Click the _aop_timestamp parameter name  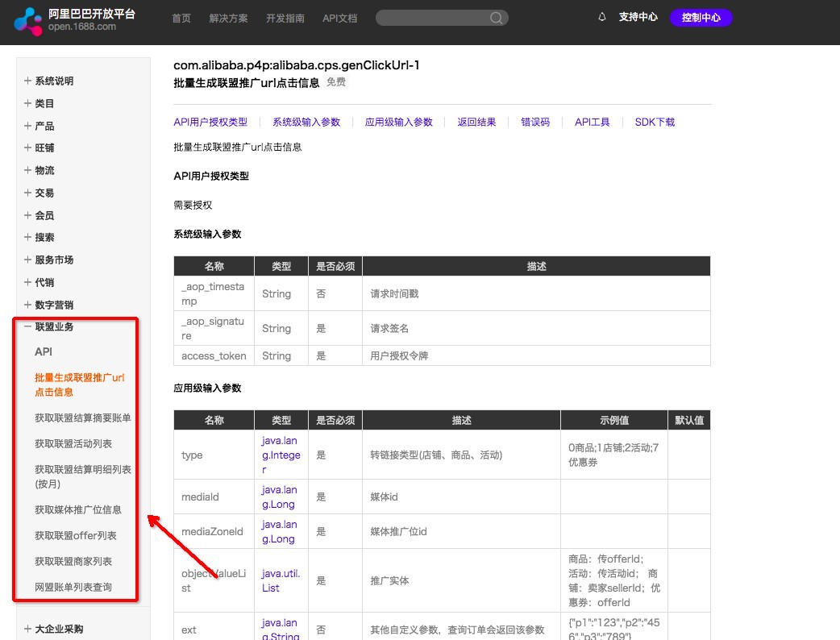click(x=213, y=293)
